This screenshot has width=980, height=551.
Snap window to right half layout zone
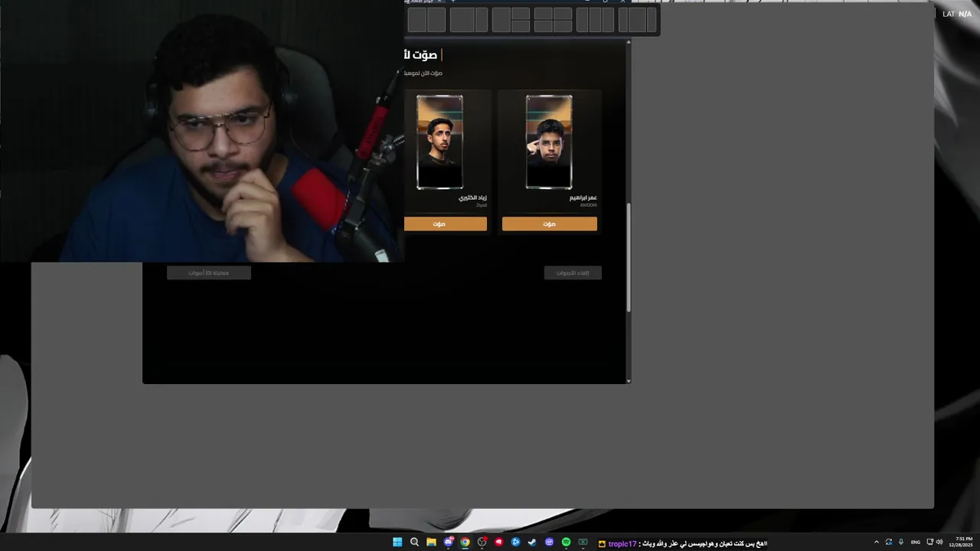tap(436, 20)
